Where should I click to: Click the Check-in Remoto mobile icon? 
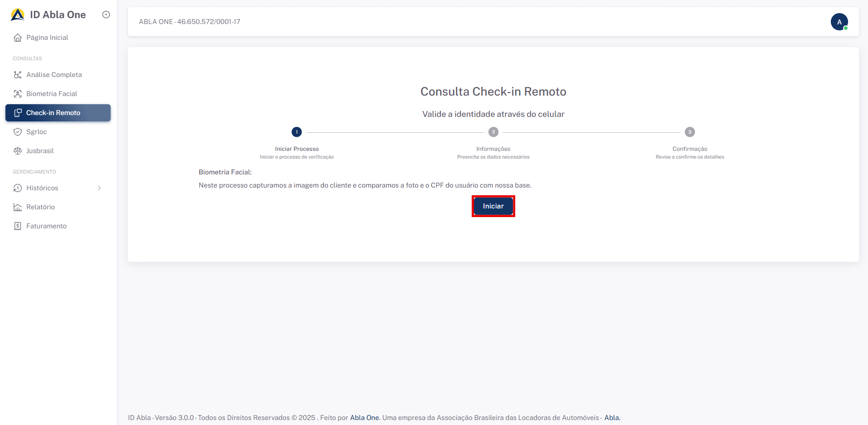click(18, 113)
